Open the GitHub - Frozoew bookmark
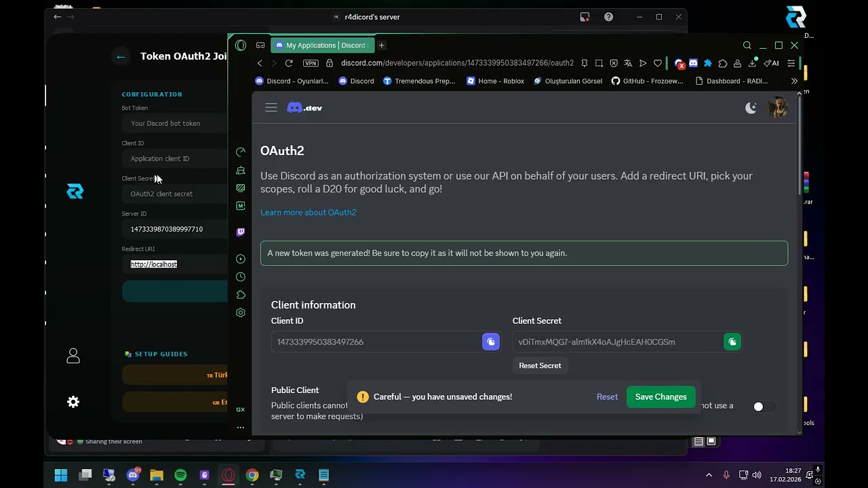This screenshot has width=868, height=488. pos(648,81)
